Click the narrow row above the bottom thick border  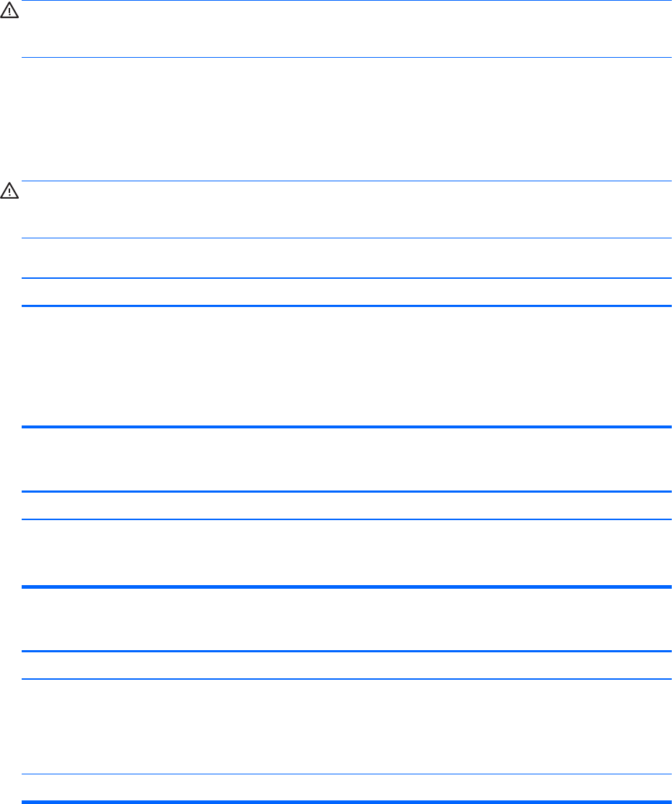(x=346, y=787)
